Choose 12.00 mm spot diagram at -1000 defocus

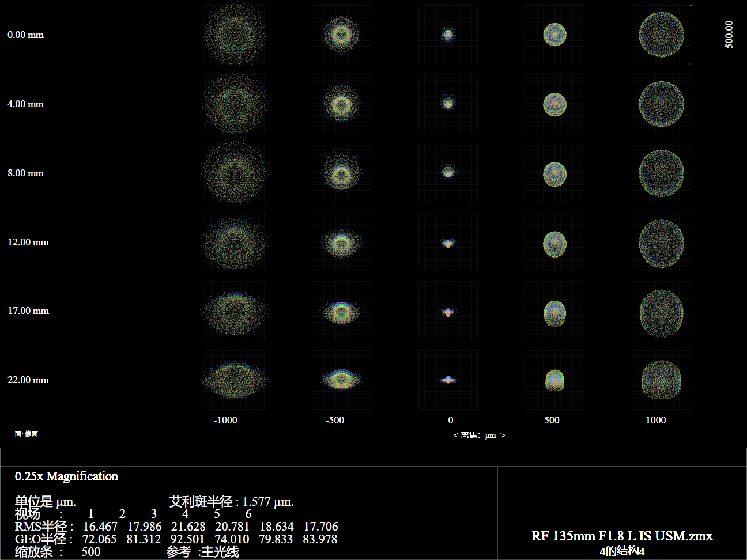point(235,242)
